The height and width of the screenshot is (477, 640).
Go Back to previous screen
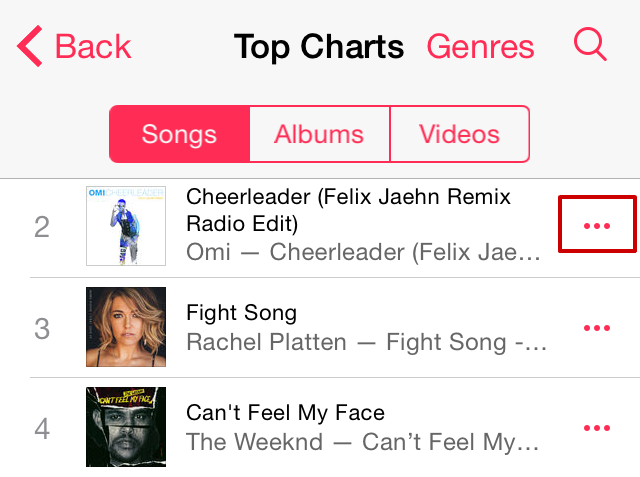click(x=92, y=46)
